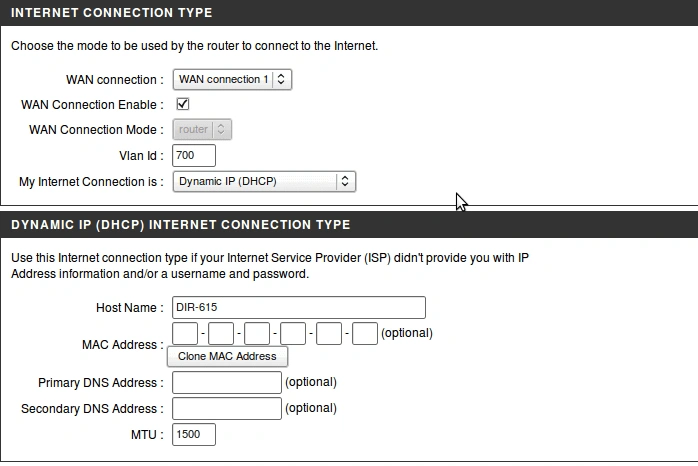Focus the Host Name text field

(299, 308)
